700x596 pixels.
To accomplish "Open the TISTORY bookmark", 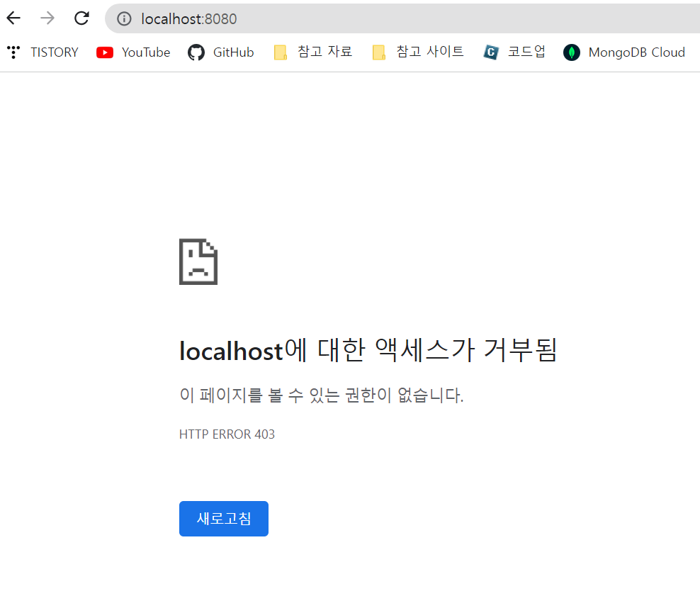I will 43,52.
